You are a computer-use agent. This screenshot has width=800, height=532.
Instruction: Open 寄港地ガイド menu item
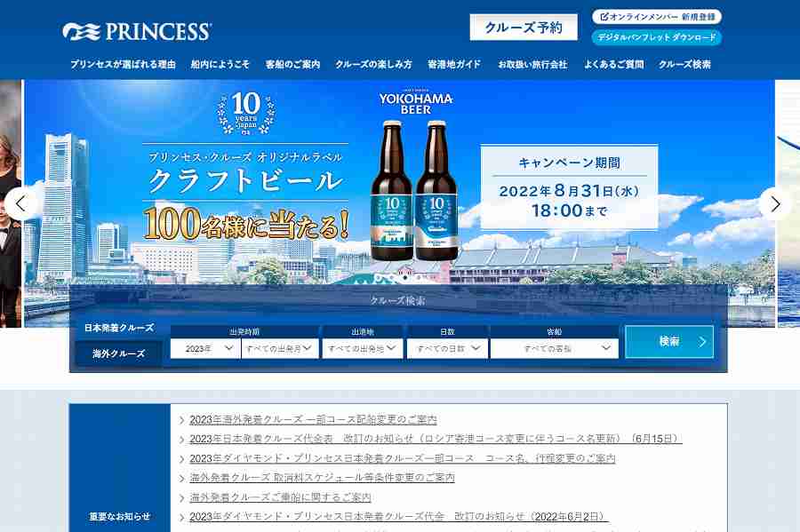(x=454, y=64)
